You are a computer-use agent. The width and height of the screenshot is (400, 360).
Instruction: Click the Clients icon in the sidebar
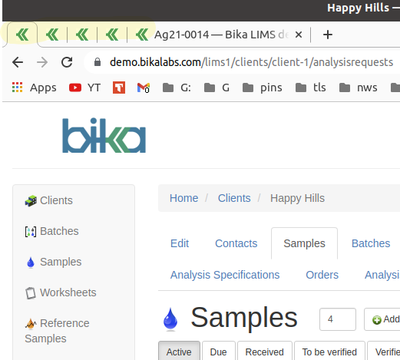pos(31,201)
